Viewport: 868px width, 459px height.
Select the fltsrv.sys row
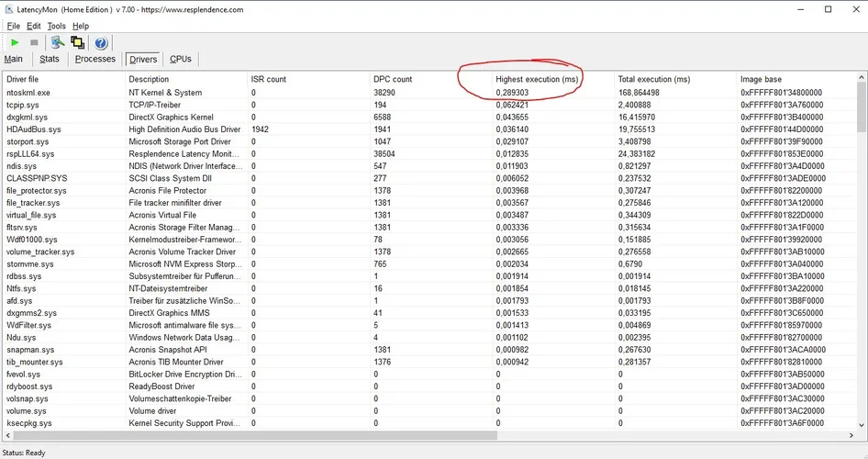[429, 227]
